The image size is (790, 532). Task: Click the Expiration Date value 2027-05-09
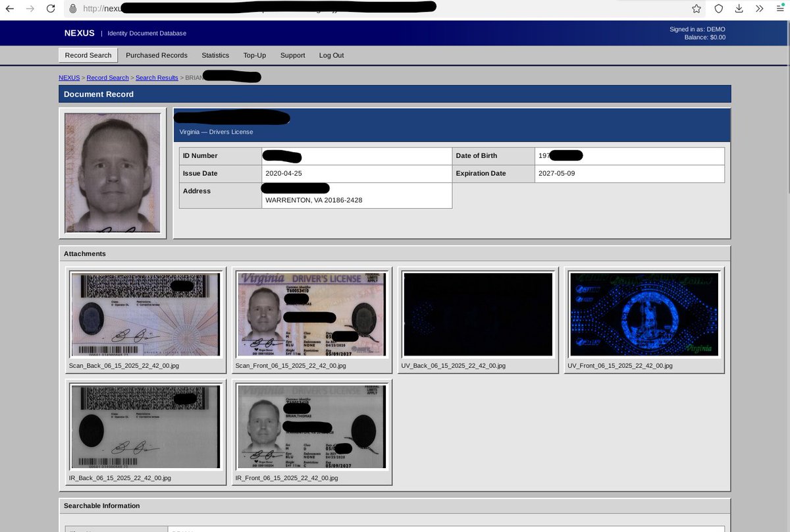[557, 174]
